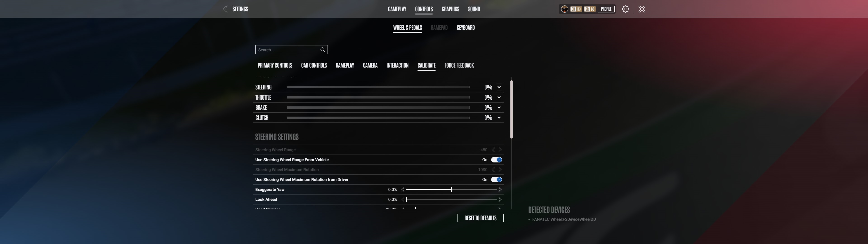
Task: Open the Force Feedback tab
Action: (459, 65)
